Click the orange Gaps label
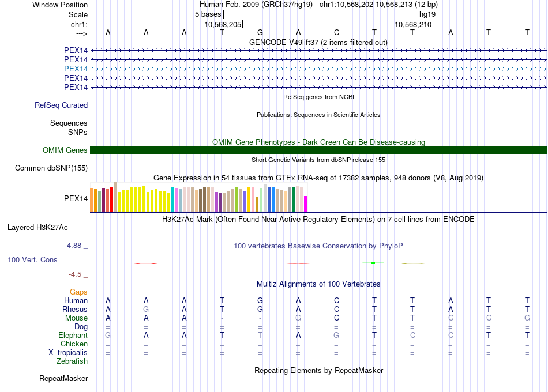This screenshot has height=392, width=548. (x=79, y=292)
